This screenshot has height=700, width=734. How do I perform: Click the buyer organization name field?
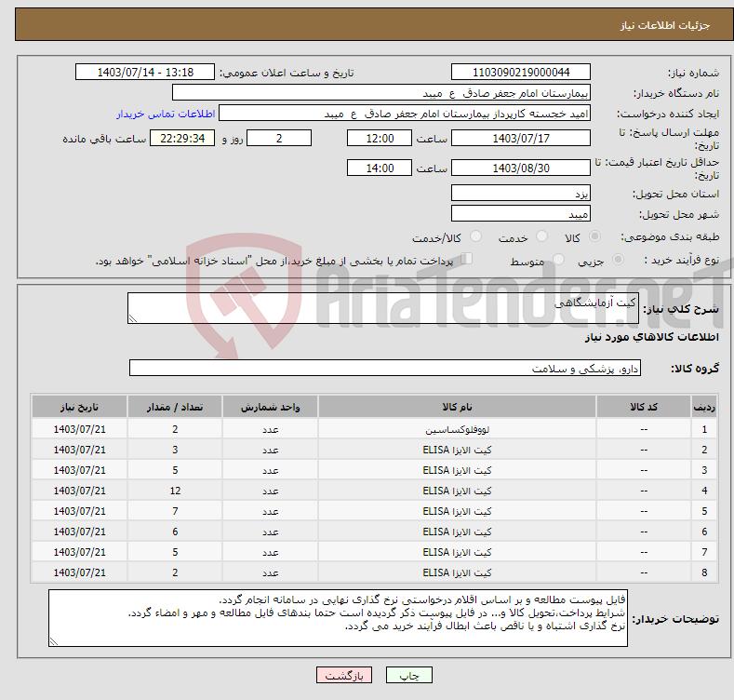pos(381,93)
